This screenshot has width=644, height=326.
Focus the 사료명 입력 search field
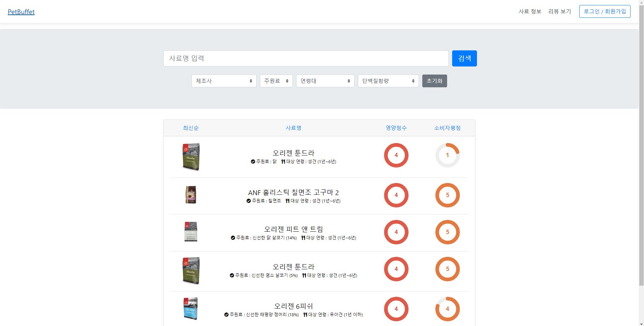click(x=306, y=58)
